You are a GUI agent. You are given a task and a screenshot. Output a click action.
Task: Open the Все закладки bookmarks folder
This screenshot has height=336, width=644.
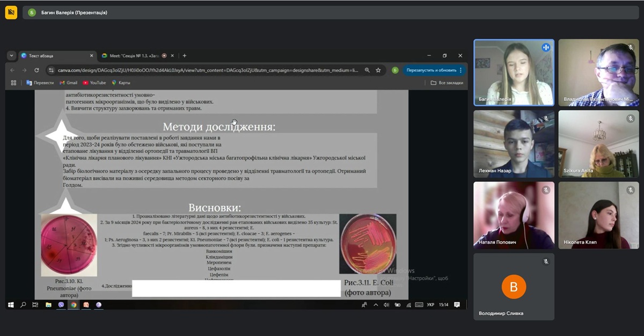point(445,83)
